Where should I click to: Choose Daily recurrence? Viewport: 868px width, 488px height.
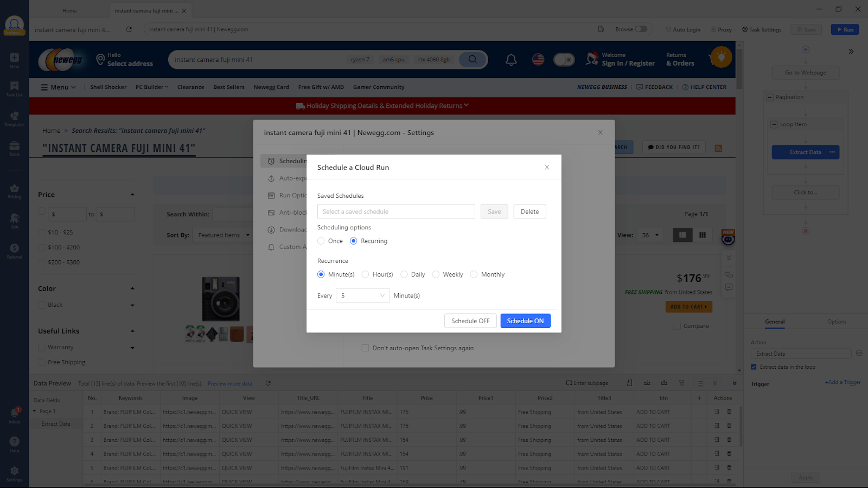point(404,274)
